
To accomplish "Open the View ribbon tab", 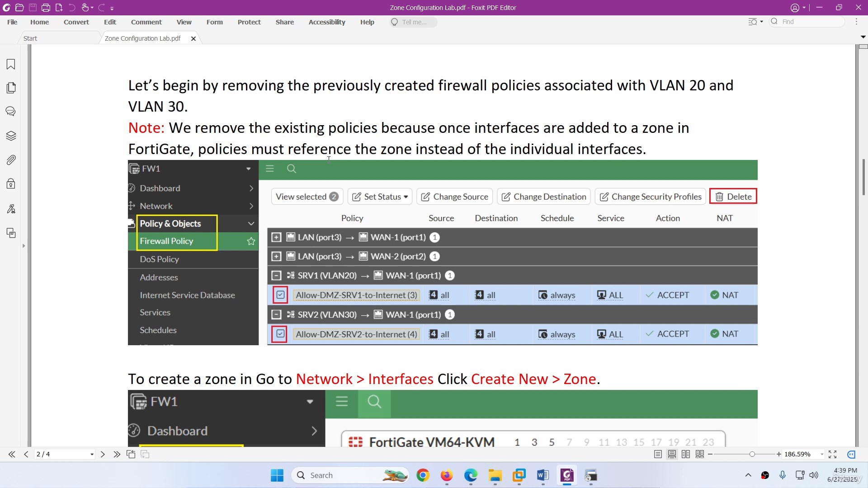I will pos(184,22).
